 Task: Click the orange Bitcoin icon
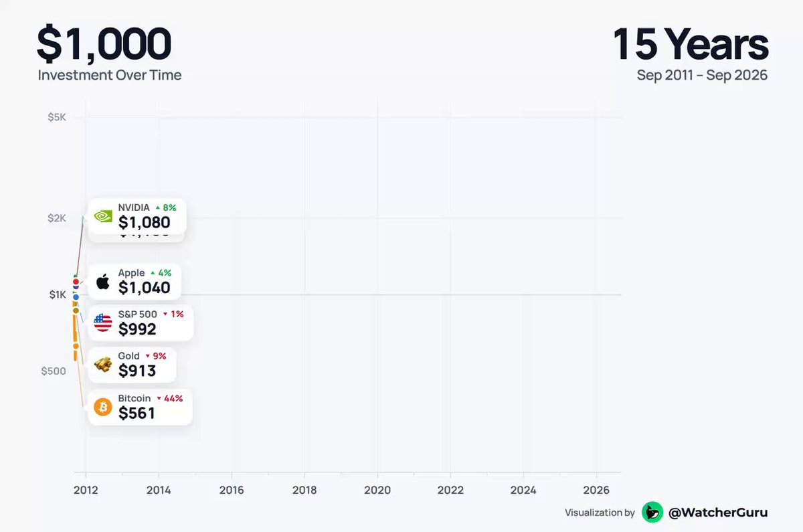103,407
